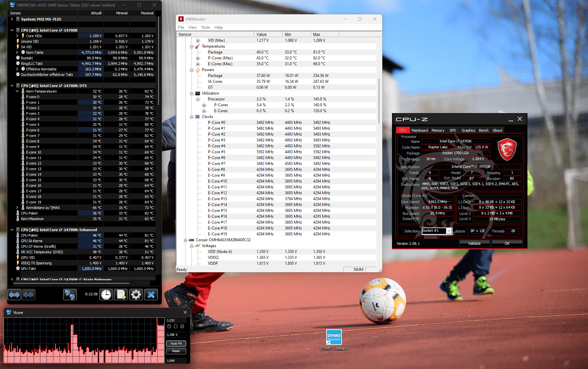Collapse the Powers node in HWMonitor
The height and width of the screenshot is (369, 588).
click(192, 70)
